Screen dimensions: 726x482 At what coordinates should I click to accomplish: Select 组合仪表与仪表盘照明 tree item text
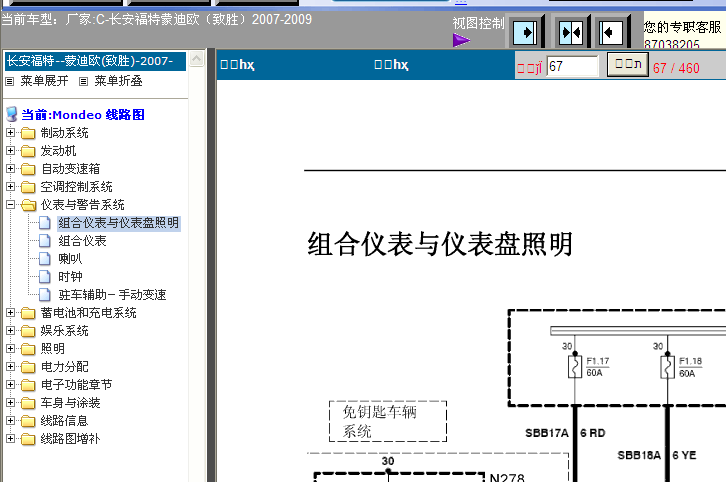pyautogui.click(x=119, y=223)
